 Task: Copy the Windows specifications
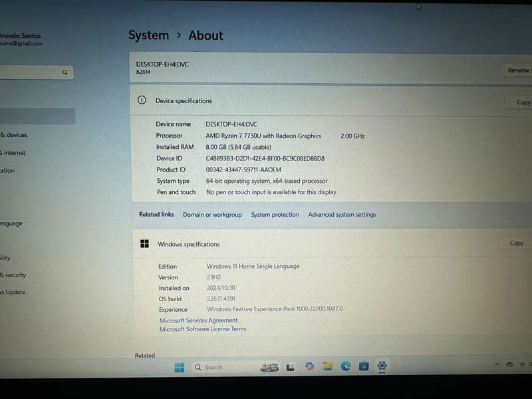click(516, 243)
